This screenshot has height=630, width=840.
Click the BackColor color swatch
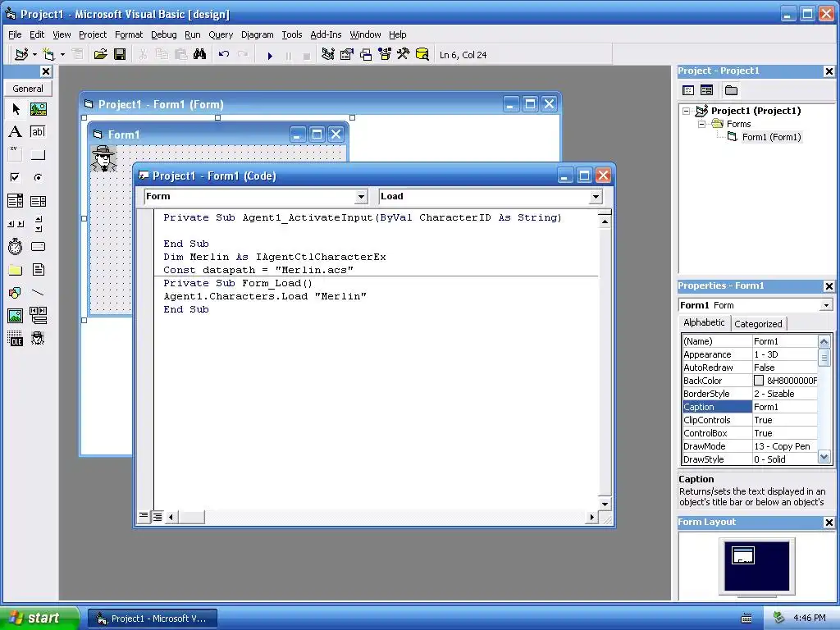tap(759, 381)
